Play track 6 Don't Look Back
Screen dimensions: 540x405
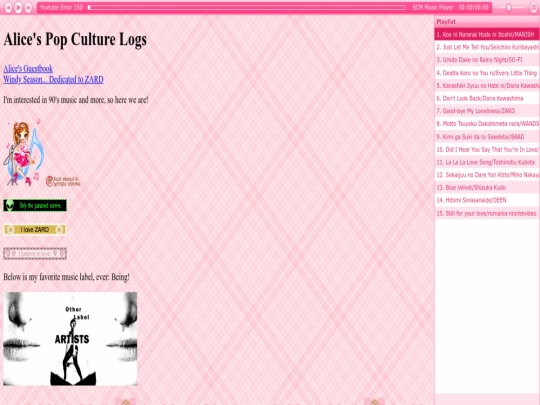(487, 98)
